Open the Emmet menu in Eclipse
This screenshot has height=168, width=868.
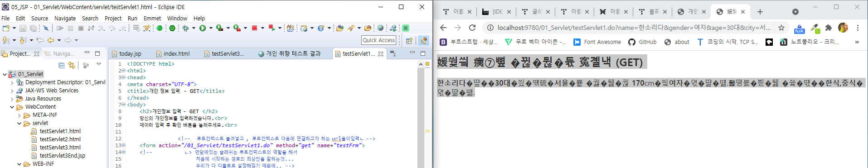(x=152, y=18)
